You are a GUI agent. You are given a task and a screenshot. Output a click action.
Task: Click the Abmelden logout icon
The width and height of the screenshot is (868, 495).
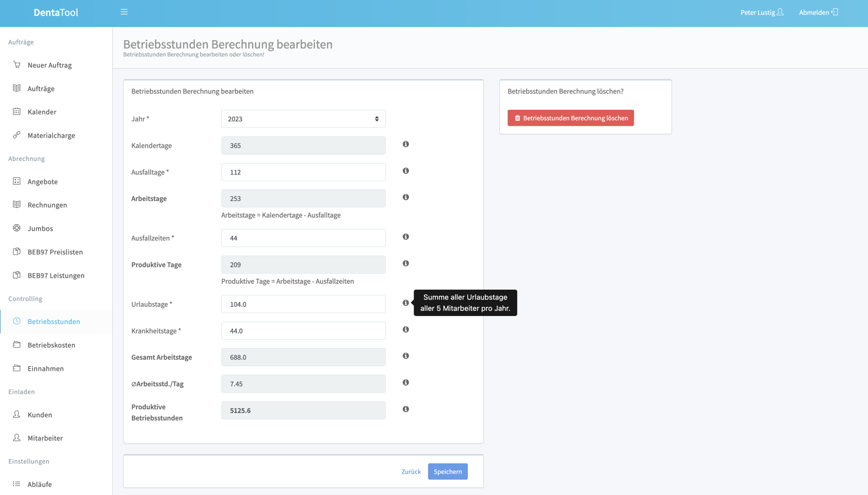pyautogui.click(x=834, y=12)
